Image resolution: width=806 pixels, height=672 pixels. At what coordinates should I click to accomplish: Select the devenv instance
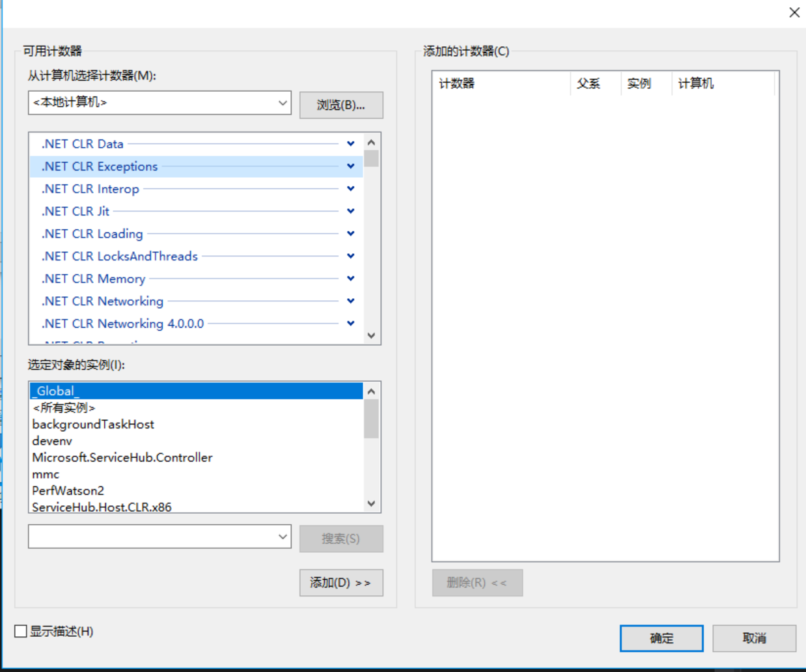coord(52,441)
